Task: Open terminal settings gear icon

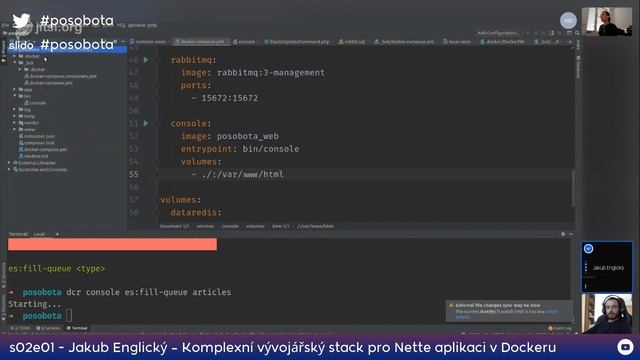Action: pos(563,234)
